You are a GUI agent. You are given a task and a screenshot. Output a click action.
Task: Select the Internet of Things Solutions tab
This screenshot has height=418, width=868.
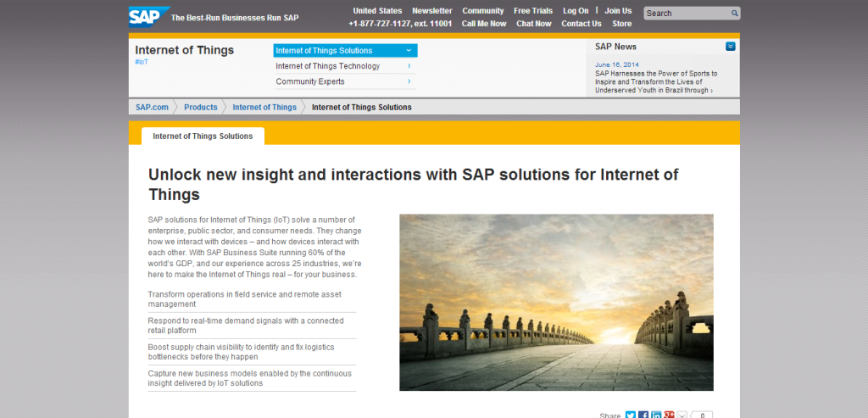(203, 137)
